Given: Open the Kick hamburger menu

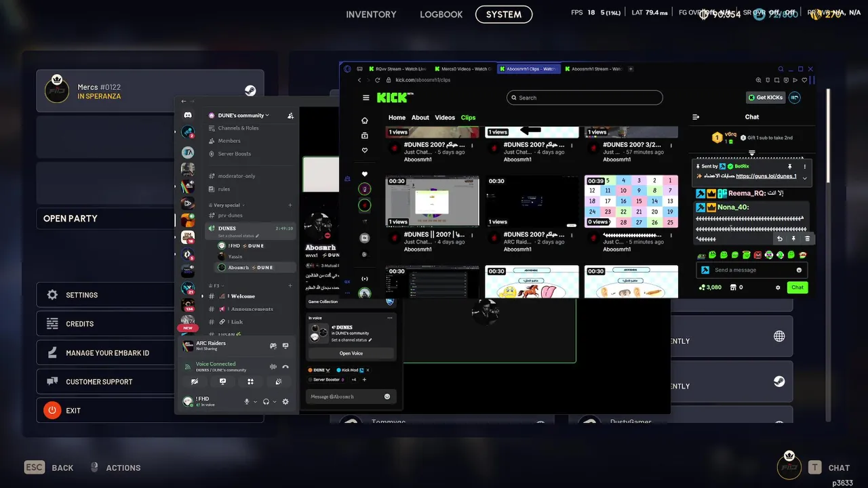Looking at the screenshot, I should tap(366, 98).
